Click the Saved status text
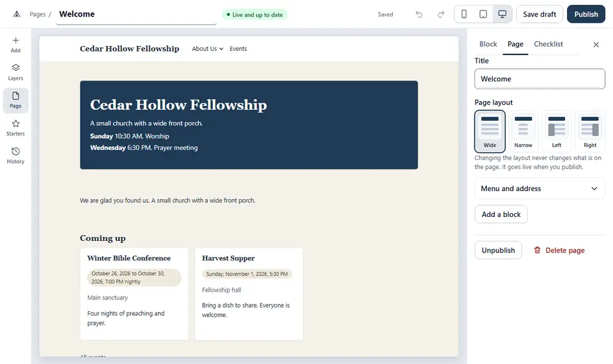The height and width of the screenshot is (364, 613). tap(385, 15)
